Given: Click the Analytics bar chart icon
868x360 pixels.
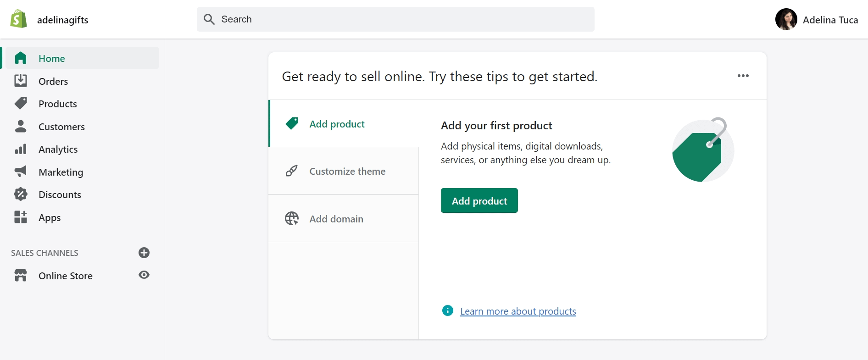Looking at the screenshot, I should (x=21, y=150).
